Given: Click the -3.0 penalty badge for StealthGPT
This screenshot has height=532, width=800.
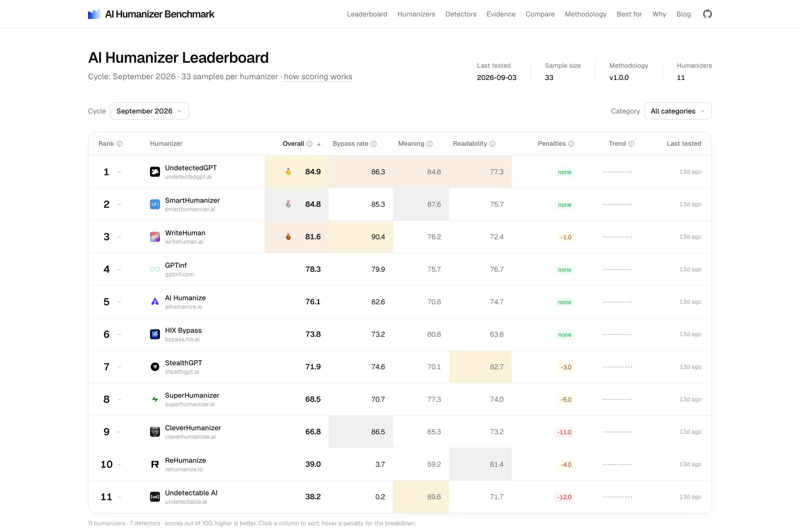Looking at the screenshot, I should (x=565, y=367).
